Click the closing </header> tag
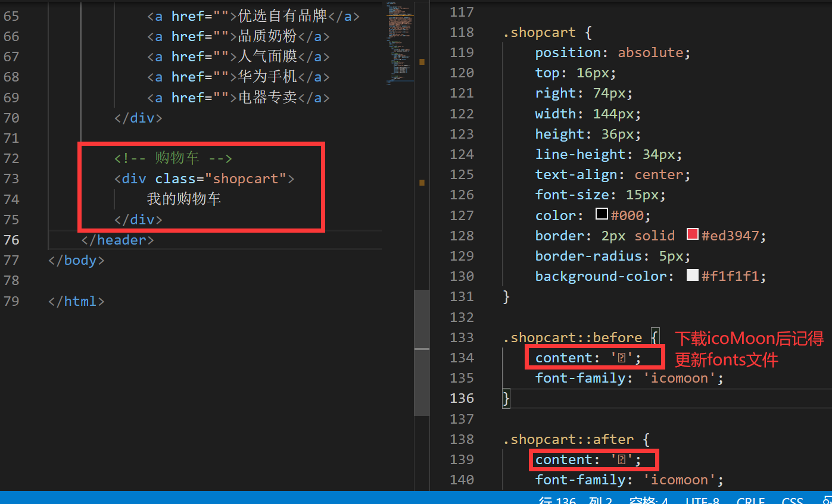This screenshot has width=832, height=504. click(x=117, y=240)
